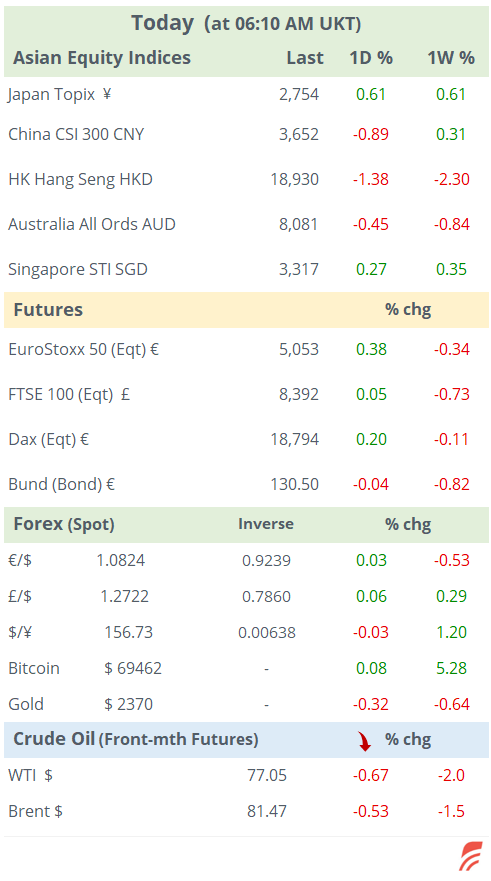The width and height of the screenshot is (491, 881).
Task: Click the Brent price 81.47
Action: point(267,811)
